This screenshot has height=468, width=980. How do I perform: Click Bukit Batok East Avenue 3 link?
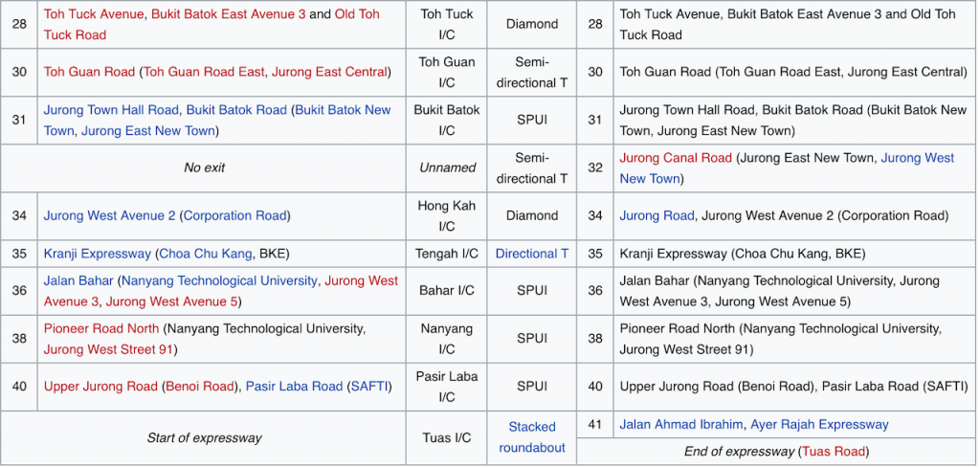(x=228, y=14)
